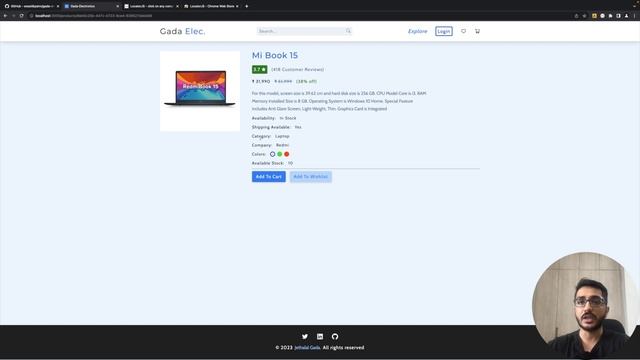Click the search magnifier icon
Image resolution: width=640 pixels, height=360 pixels.
pyautogui.click(x=348, y=31)
